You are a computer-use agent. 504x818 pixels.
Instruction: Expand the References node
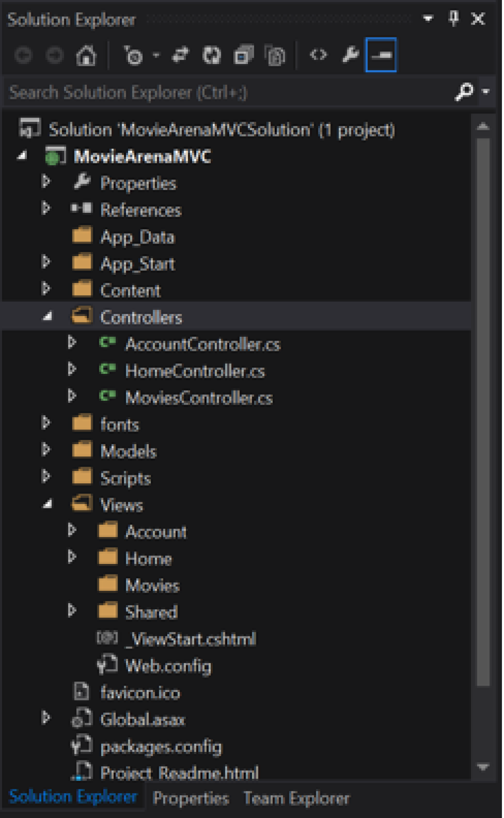pos(46,209)
